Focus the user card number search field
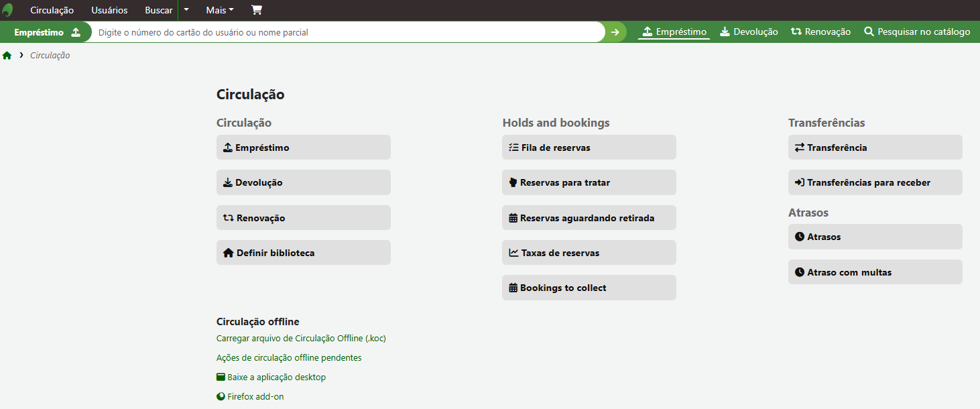 click(x=349, y=32)
